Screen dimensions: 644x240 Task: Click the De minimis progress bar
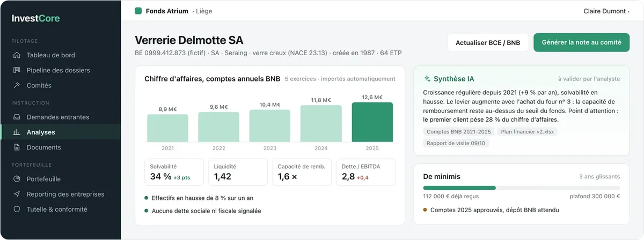522,188
